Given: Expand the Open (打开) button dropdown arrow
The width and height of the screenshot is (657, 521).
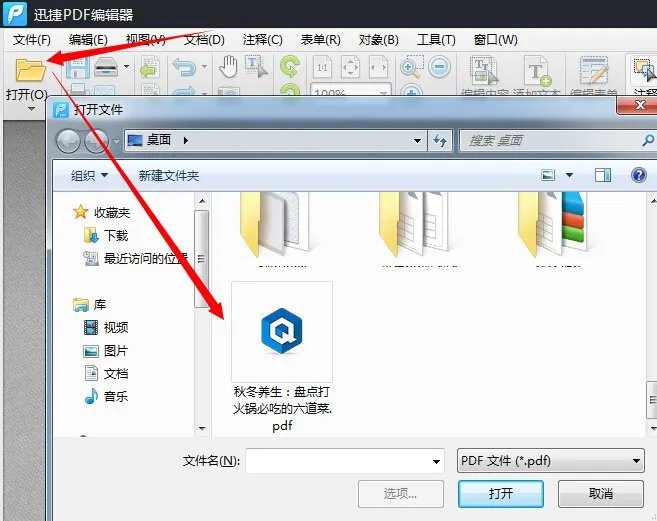Looking at the screenshot, I should click(31, 109).
